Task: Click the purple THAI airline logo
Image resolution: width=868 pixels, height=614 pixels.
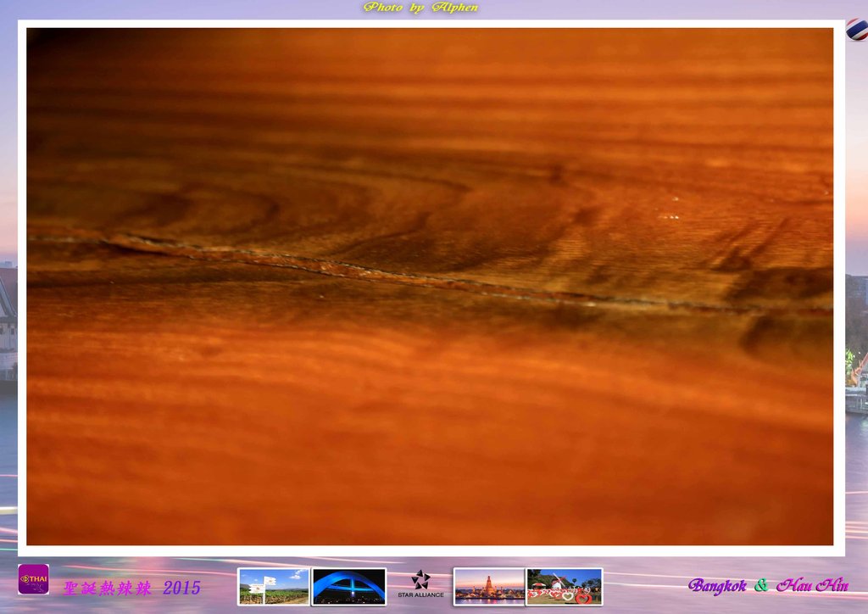Action: tap(33, 579)
